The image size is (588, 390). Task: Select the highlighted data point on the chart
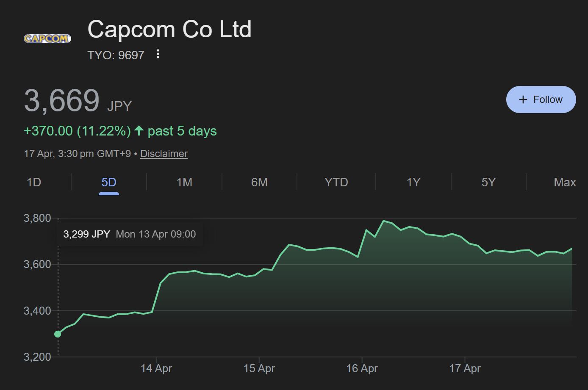(x=58, y=334)
